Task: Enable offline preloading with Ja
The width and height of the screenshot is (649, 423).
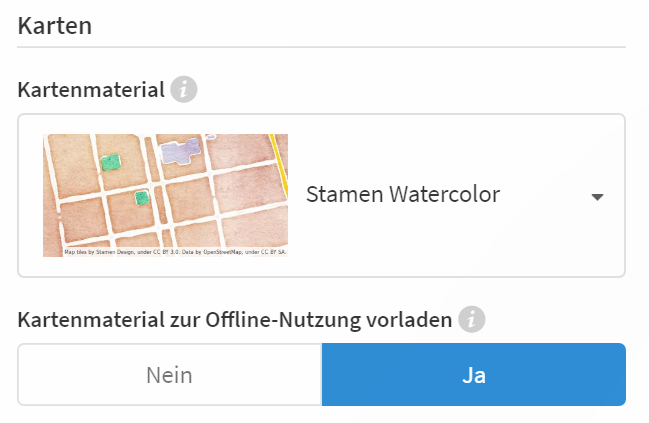Action: [x=473, y=375]
